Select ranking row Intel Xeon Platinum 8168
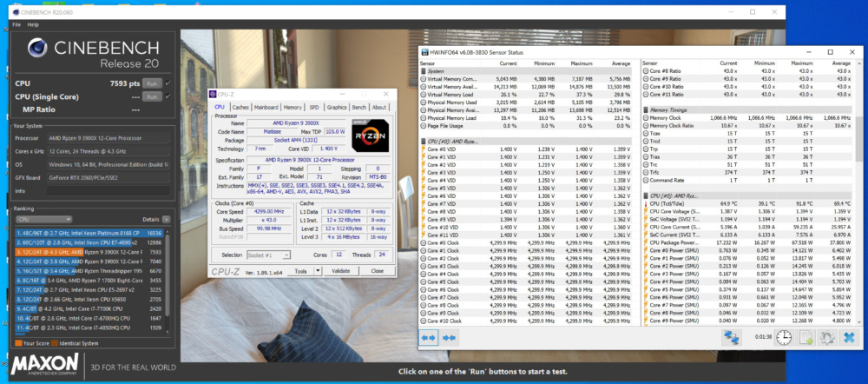Screen dimensions: 868x384 tap(89, 234)
